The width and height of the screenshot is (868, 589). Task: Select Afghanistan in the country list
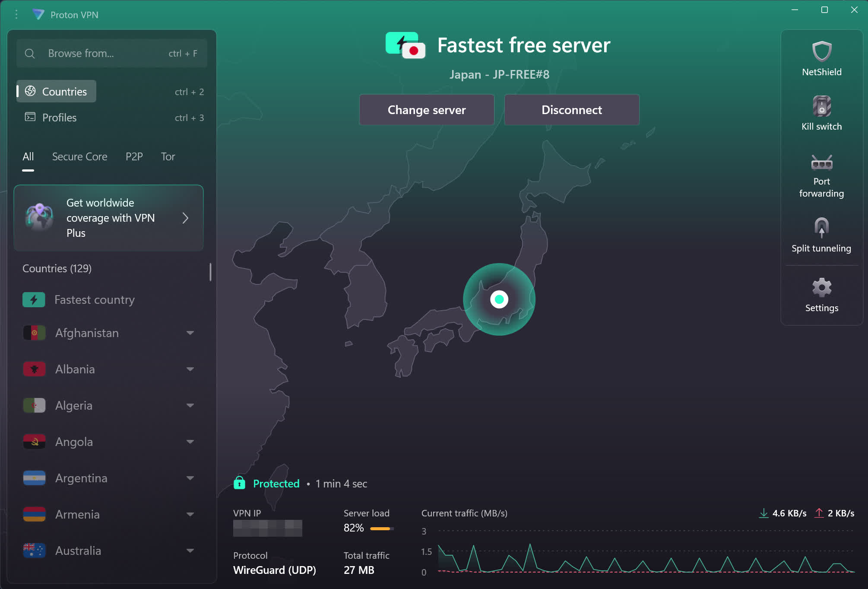click(109, 333)
